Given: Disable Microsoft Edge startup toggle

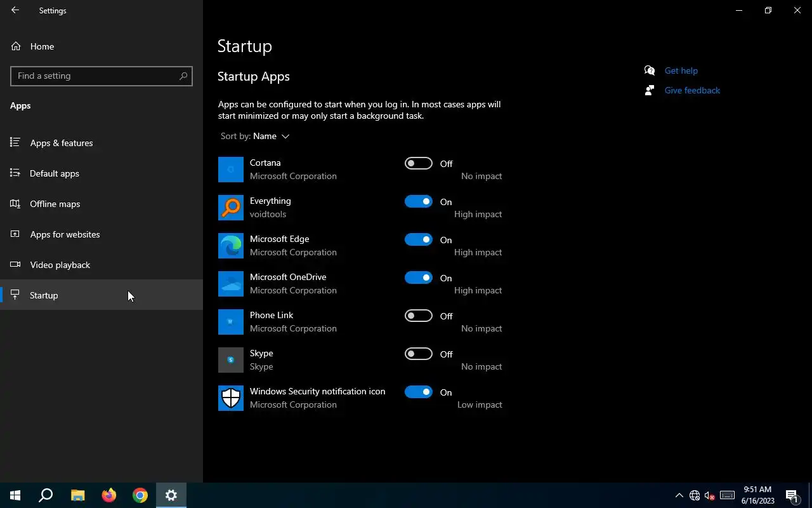Looking at the screenshot, I should tap(419, 239).
